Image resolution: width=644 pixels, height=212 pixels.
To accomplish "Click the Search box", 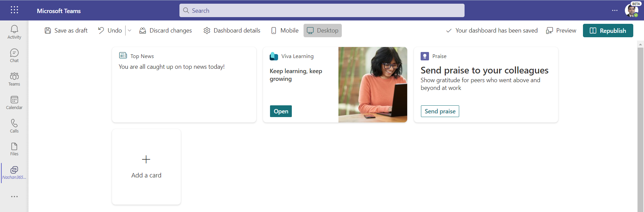I will pos(322,10).
